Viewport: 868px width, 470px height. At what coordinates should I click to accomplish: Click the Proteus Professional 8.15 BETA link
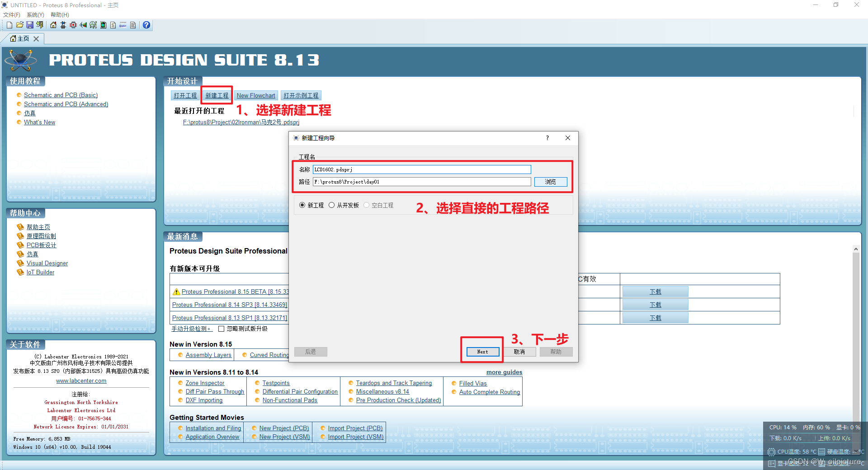[235, 291]
